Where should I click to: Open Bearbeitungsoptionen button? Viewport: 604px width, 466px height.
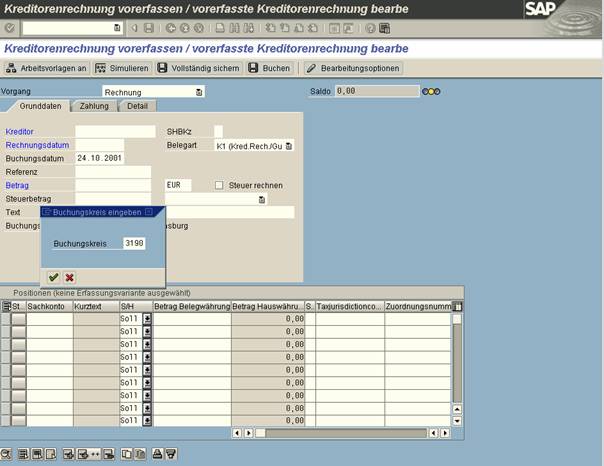(353, 68)
